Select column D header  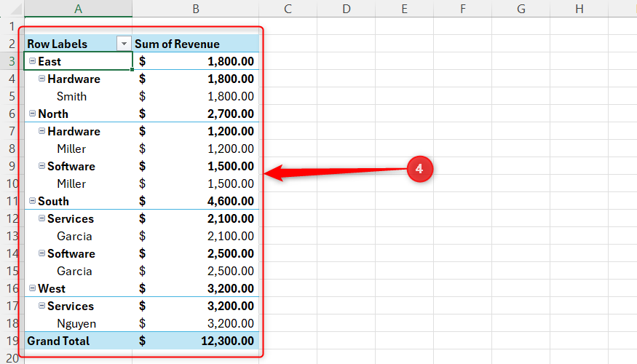[346, 9]
